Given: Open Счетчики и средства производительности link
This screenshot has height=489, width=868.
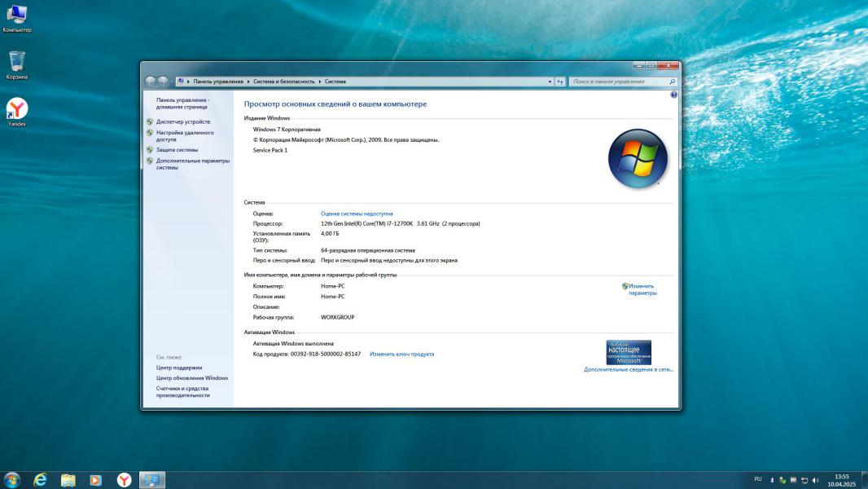Looking at the screenshot, I should [182, 392].
